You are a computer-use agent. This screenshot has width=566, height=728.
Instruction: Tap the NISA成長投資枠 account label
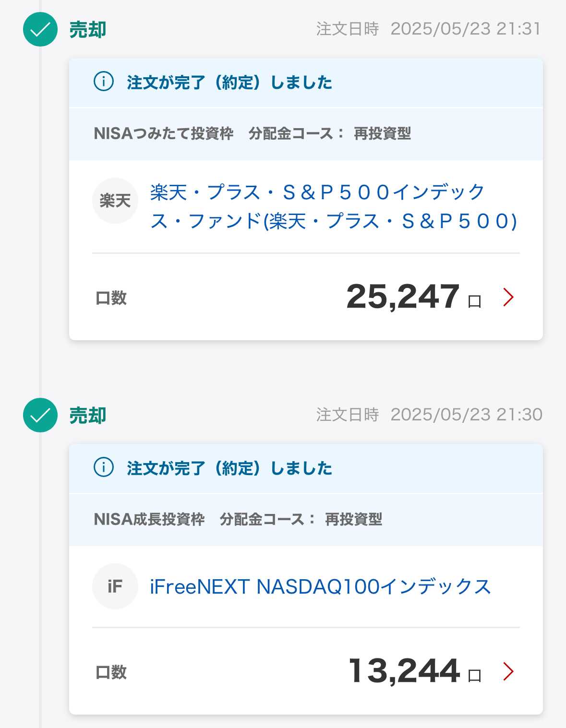(149, 519)
